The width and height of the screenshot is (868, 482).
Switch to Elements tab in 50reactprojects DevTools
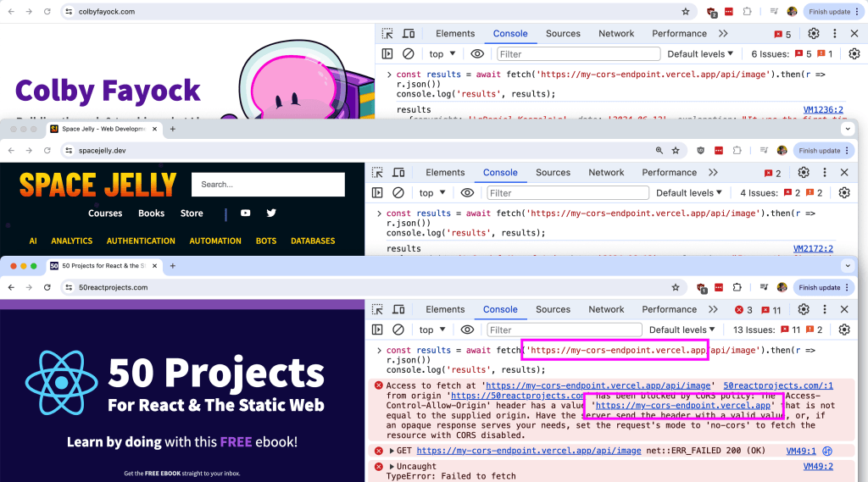(x=445, y=309)
